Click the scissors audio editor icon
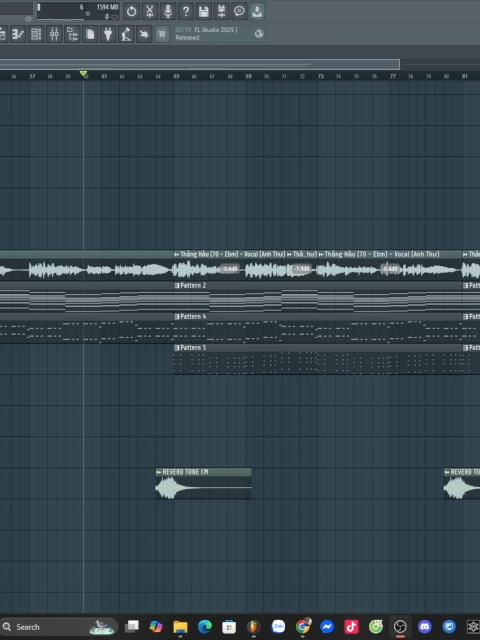 point(150,11)
